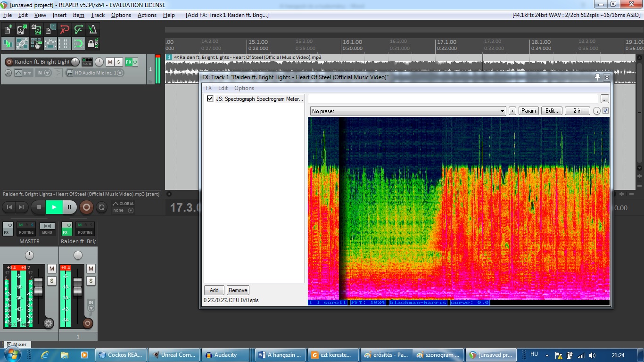
Task: Click the red Record button in transport
Action: pyautogui.click(x=86, y=207)
